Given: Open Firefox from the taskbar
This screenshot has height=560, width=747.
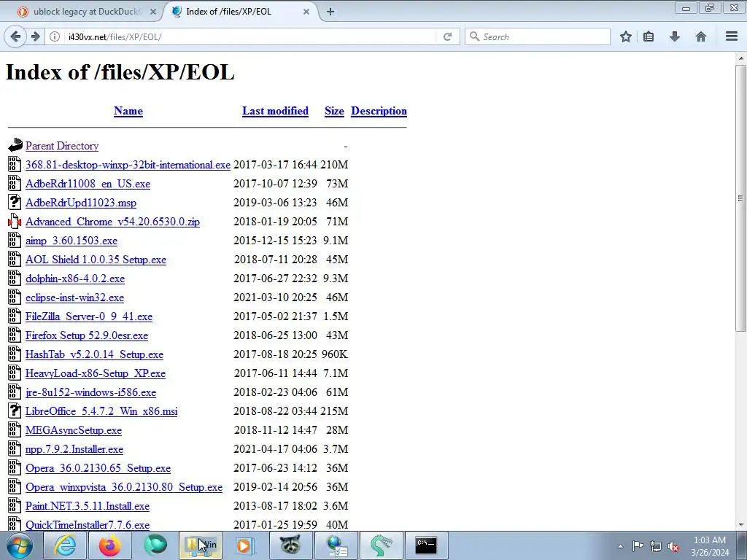Looking at the screenshot, I should (109, 545).
